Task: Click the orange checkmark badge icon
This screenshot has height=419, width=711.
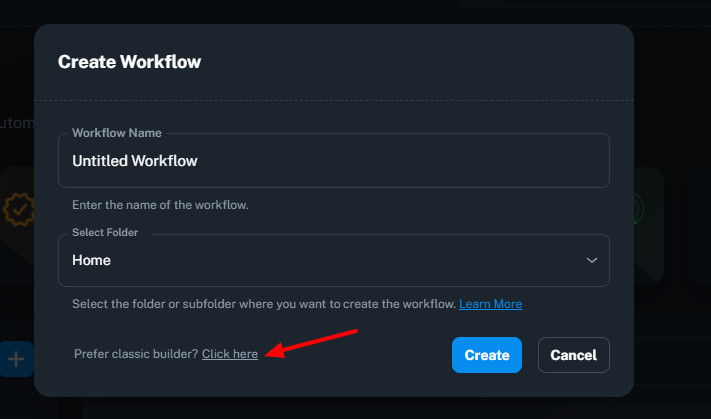Action: click(18, 209)
